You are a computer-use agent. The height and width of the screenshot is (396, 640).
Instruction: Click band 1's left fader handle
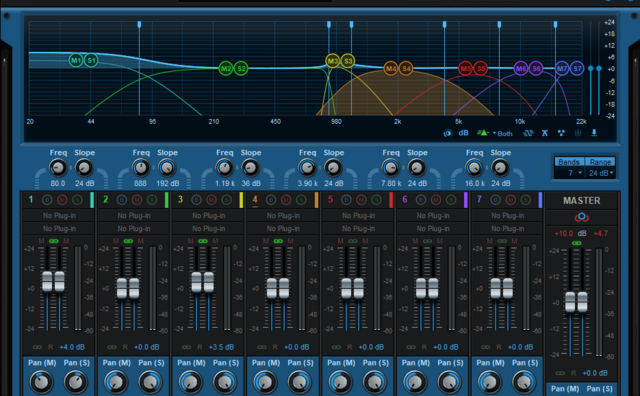47,281
